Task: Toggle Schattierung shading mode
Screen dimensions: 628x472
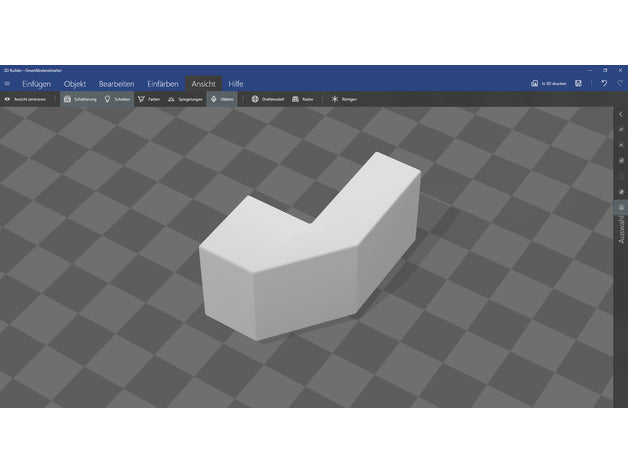Action: (80, 99)
